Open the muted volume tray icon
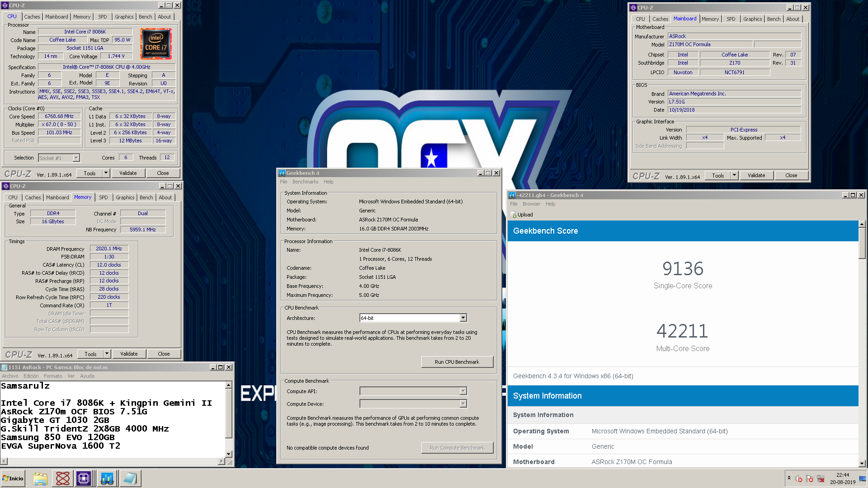The image size is (868, 488). pyautogui.click(x=799, y=479)
